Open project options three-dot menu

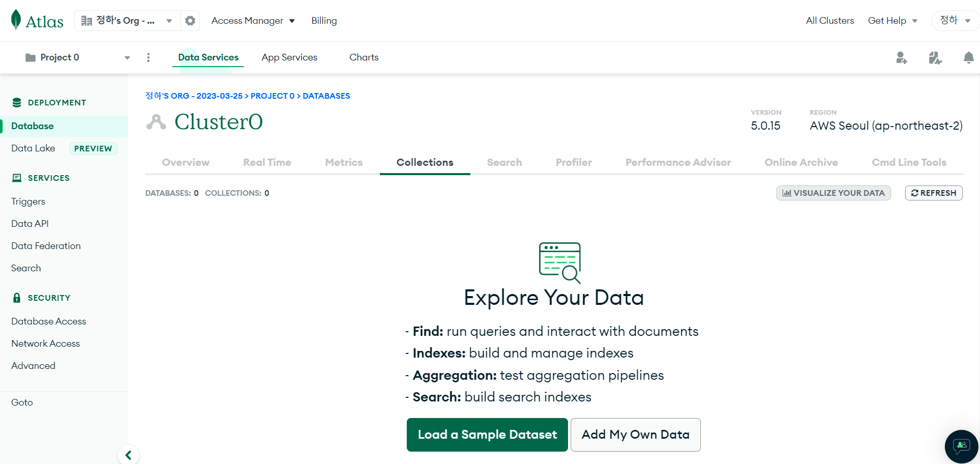pos(148,57)
